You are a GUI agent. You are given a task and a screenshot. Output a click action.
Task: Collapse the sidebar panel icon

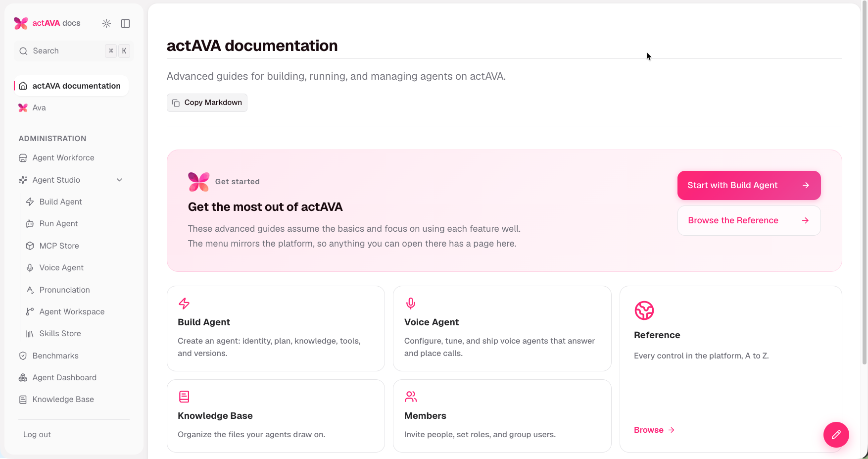(x=126, y=23)
